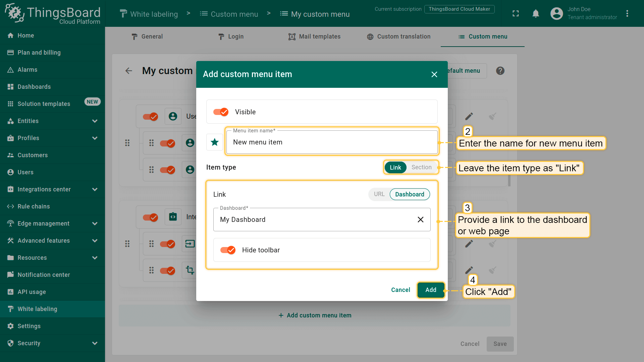This screenshot has height=362, width=644.
Task: Open the three-dot user menu
Action: pyautogui.click(x=627, y=13)
